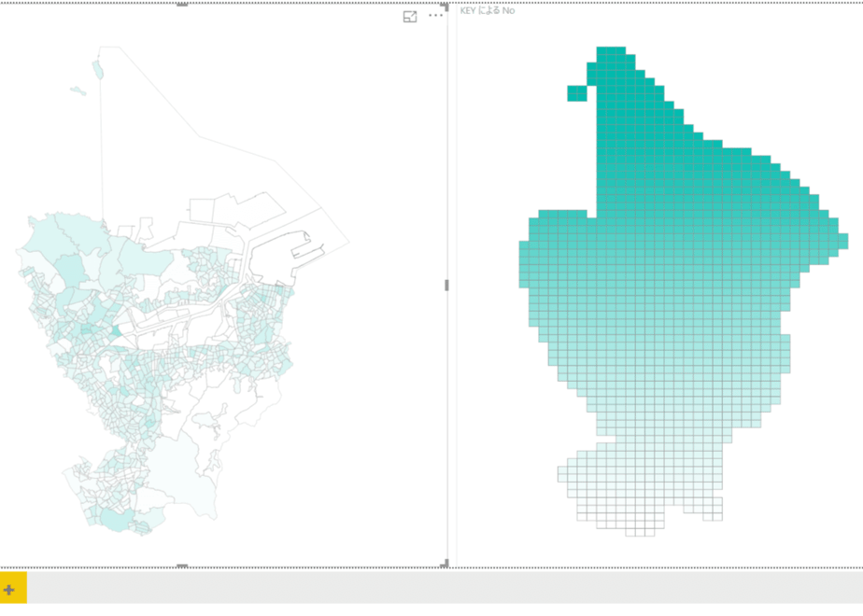
Task: Select the 'KEY による No' visual title
Action: click(x=488, y=10)
